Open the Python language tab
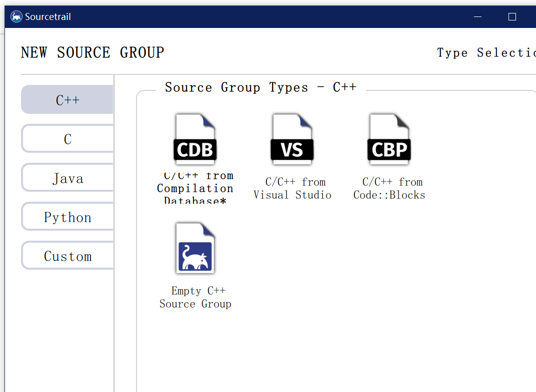The image size is (536, 392). click(67, 217)
